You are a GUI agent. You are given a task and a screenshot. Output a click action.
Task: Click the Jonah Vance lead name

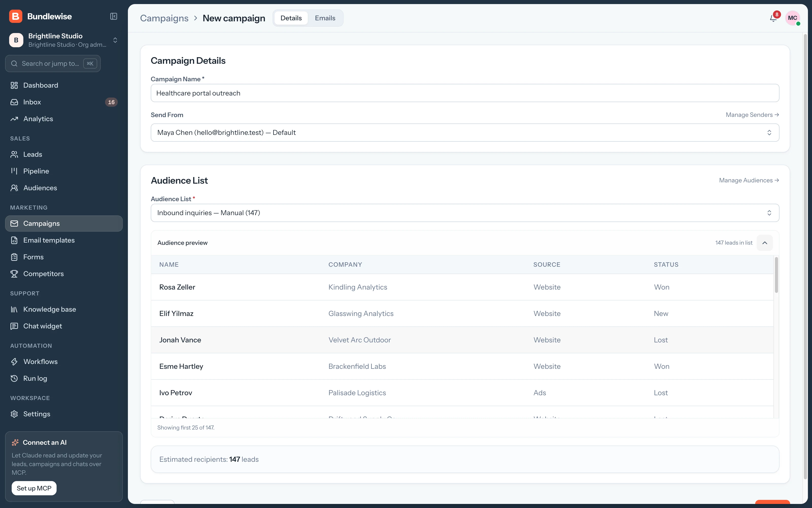[180, 340]
